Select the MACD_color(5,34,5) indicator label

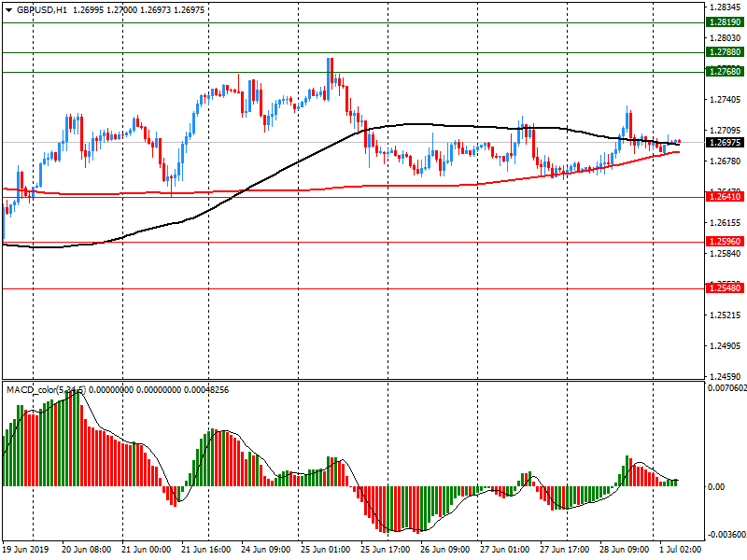click(46, 389)
